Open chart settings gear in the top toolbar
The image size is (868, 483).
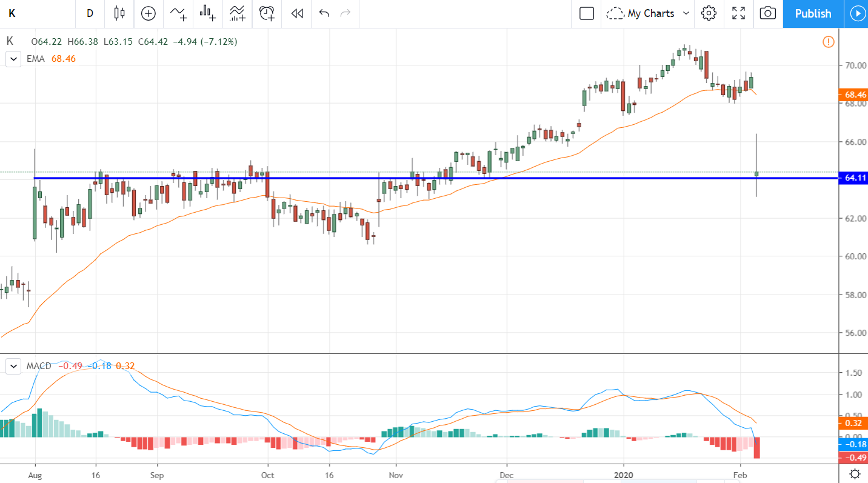[x=709, y=13]
